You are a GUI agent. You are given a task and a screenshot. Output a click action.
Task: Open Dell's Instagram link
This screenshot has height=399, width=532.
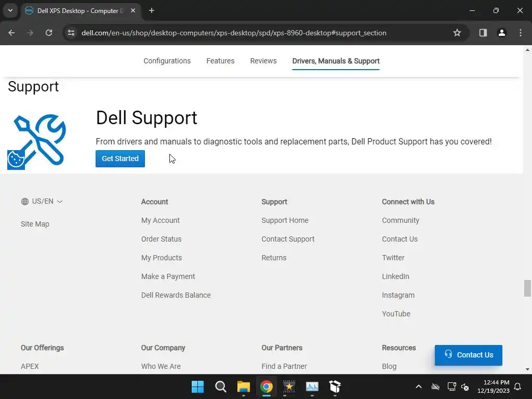[x=398, y=295]
